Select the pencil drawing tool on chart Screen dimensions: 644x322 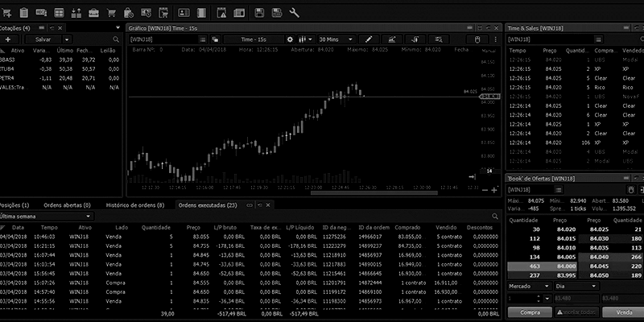point(369,39)
